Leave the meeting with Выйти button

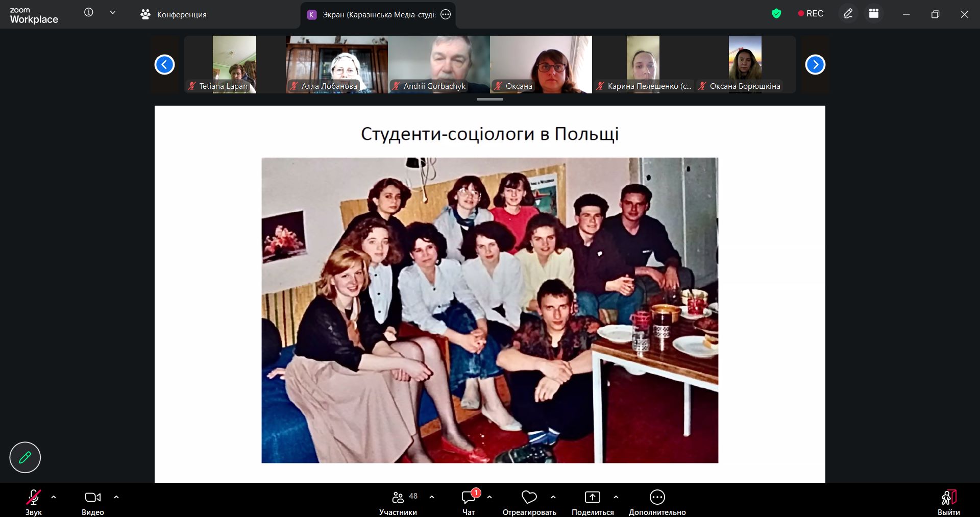(948, 503)
